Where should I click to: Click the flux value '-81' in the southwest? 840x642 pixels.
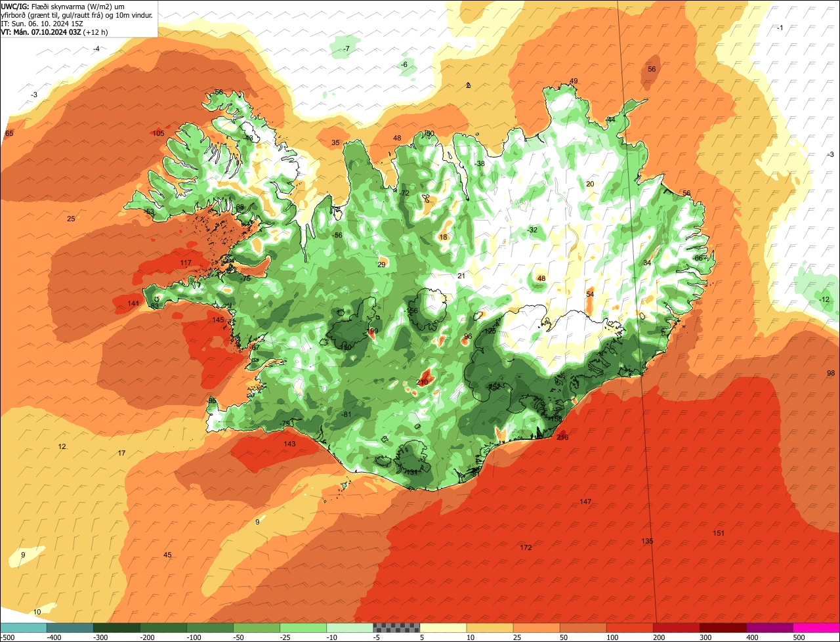(346, 414)
